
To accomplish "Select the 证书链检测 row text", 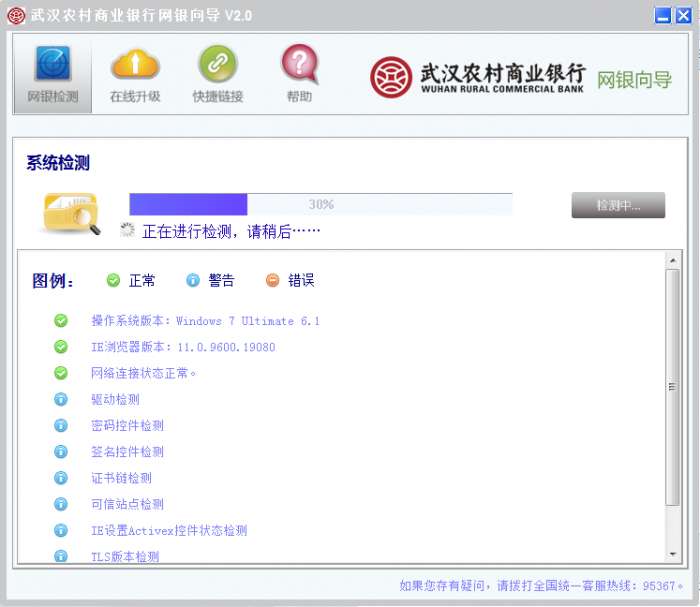I will [121, 478].
